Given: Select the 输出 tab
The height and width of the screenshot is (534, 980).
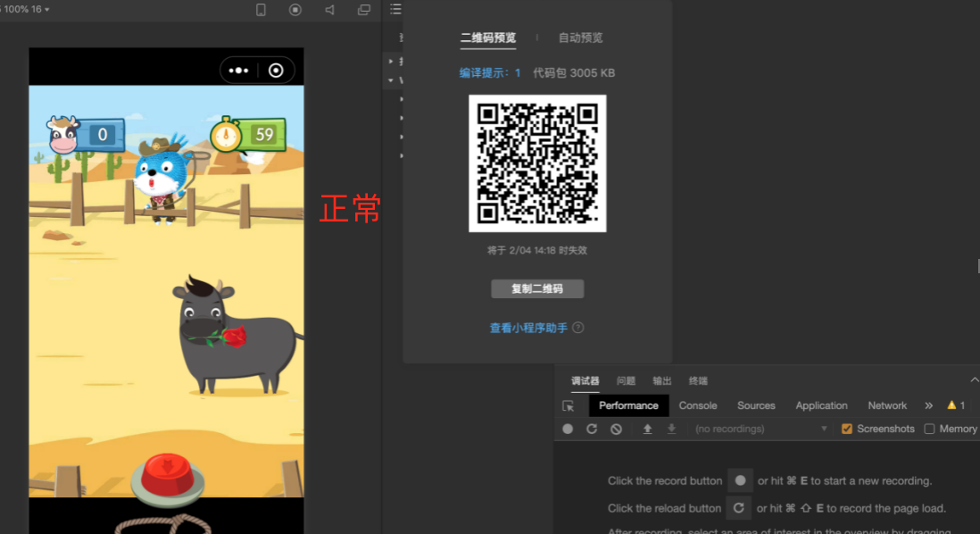Looking at the screenshot, I should (x=662, y=380).
